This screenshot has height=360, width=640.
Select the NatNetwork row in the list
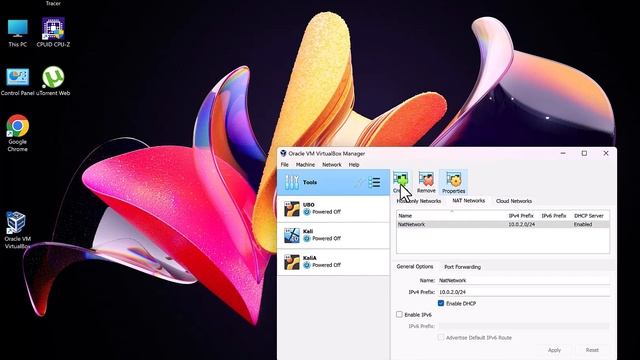pos(503,224)
